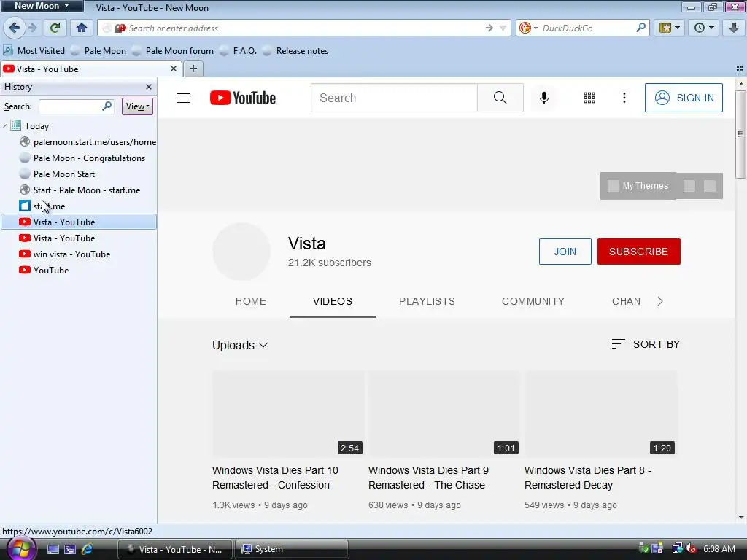Switch to the HOME channel tab
This screenshot has width=747, height=560.
coord(251,301)
